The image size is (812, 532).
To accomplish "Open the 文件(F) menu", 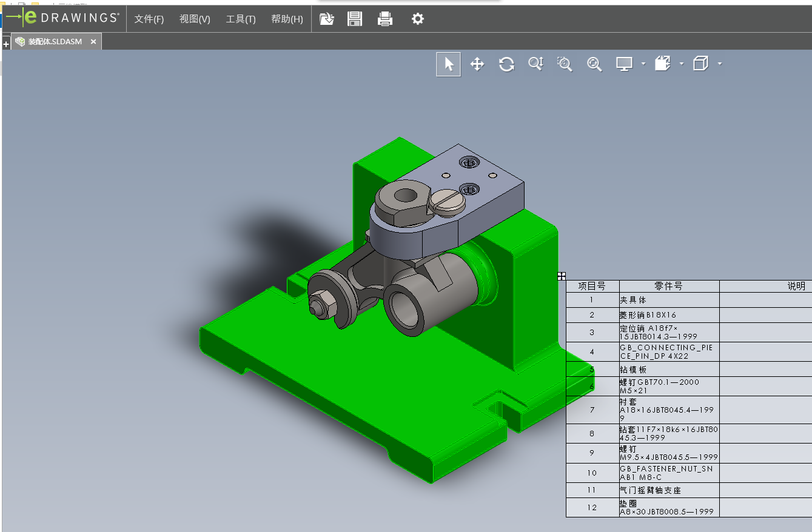I will tap(149, 19).
